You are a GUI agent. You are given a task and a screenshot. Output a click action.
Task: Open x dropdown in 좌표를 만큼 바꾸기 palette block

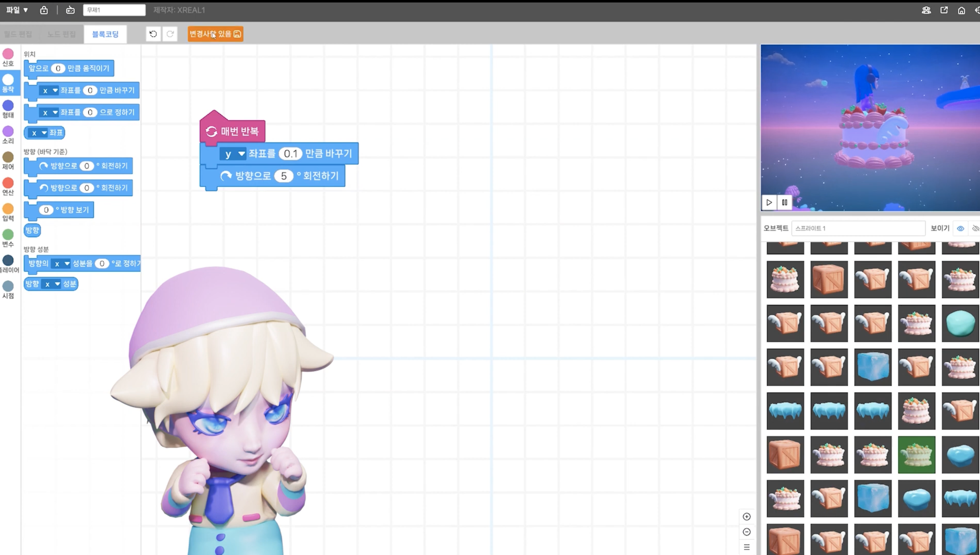[x=49, y=91]
